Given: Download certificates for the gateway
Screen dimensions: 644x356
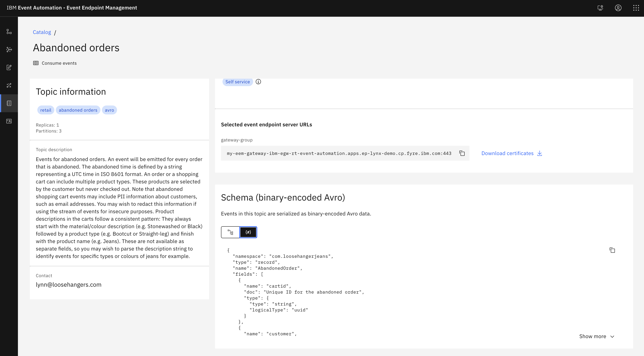Looking at the screenshot, I should point(511,153).
